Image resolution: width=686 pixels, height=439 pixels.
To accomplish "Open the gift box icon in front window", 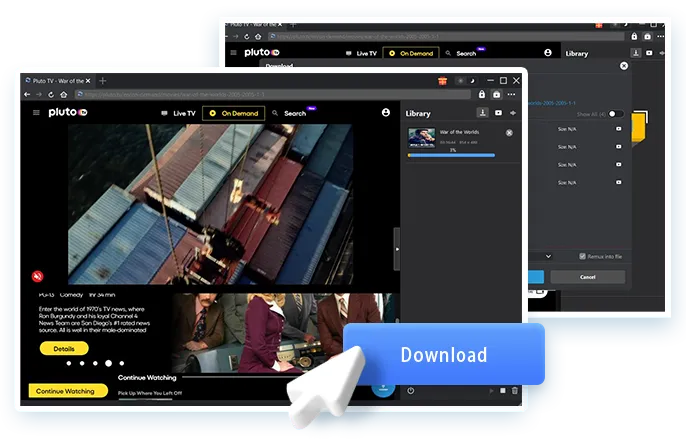I will 442,81.
